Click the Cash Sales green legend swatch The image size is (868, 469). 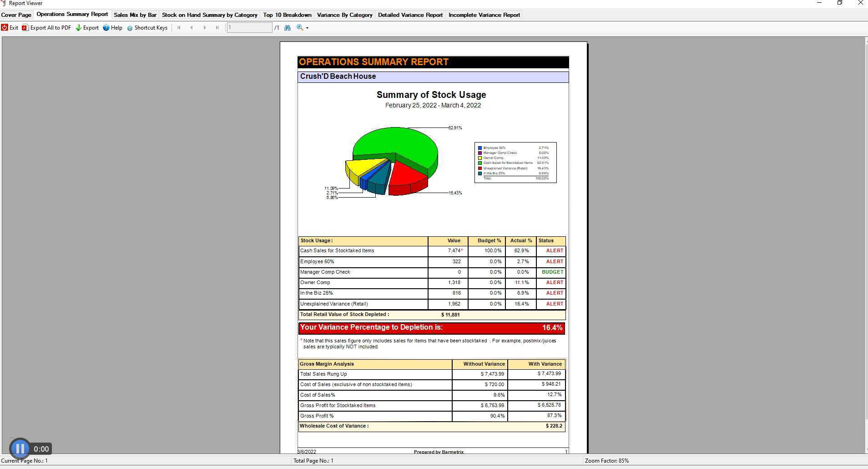(480, 163)
